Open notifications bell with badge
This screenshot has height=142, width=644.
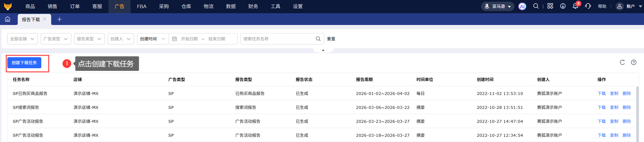(576, 6)
